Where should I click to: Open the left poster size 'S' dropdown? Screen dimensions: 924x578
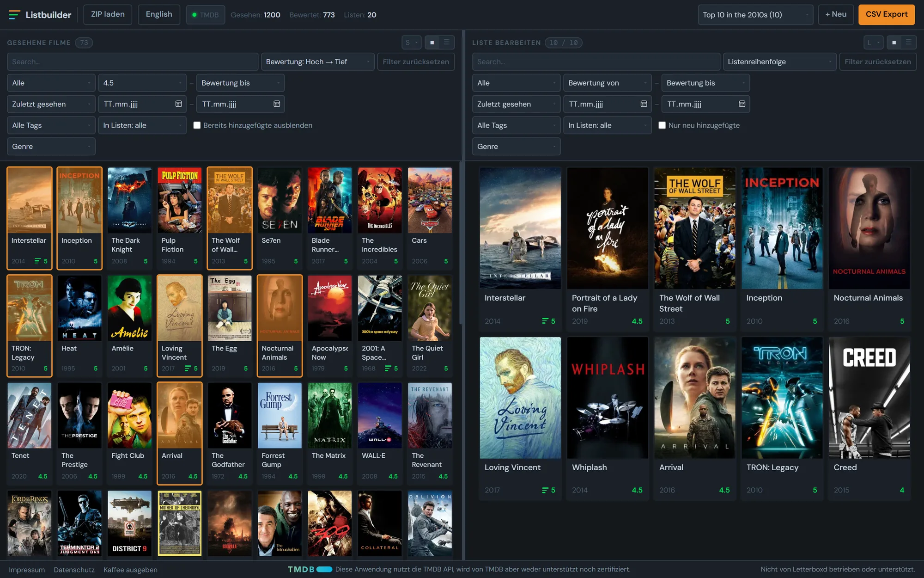(411, 43)
